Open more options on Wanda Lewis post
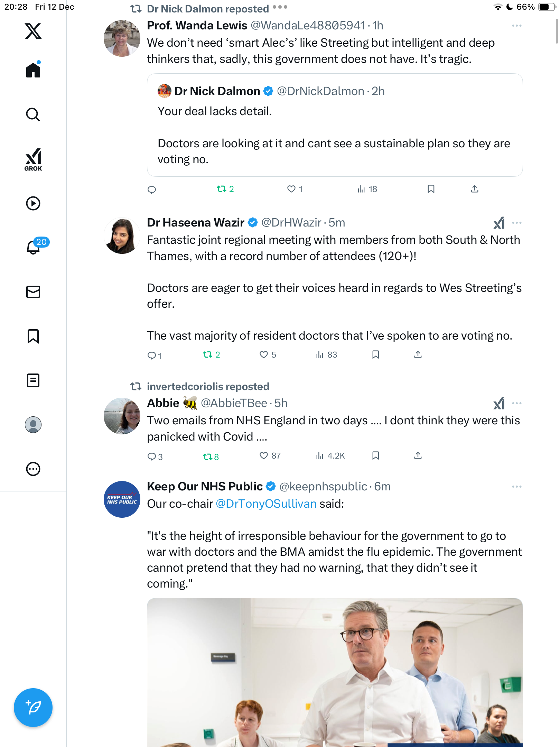Image resolution: width=560 pixels, height=747 pixels. pos(516,26)
